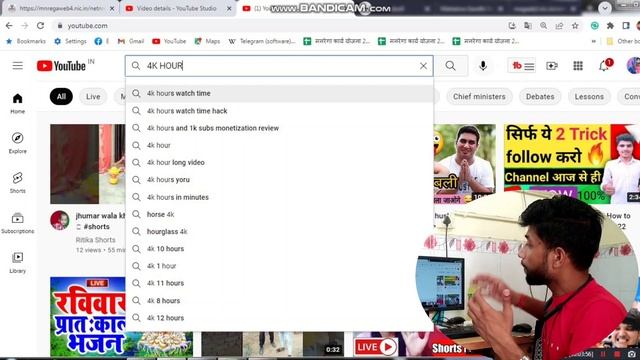Screen dimensions: 640x360
Task: Choose '4k hours and 1k subs monetization review'
Action: [280, 128]
